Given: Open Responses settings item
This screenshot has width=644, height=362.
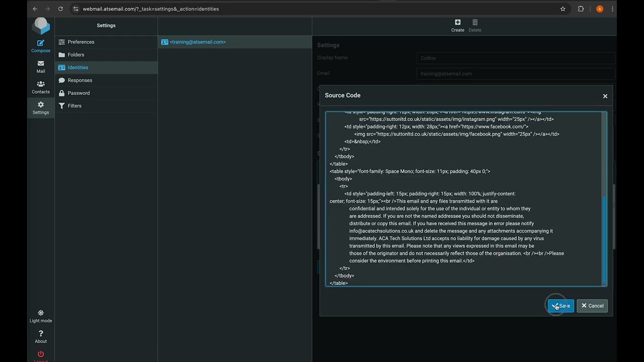Looking at the screenshot, I should pyautogui.click(x=106, y=80).
